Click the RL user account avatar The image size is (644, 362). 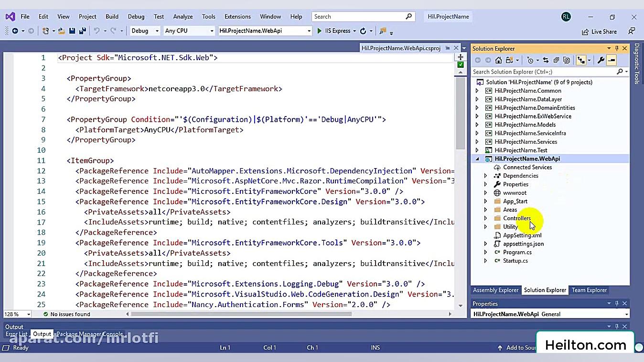566,16
